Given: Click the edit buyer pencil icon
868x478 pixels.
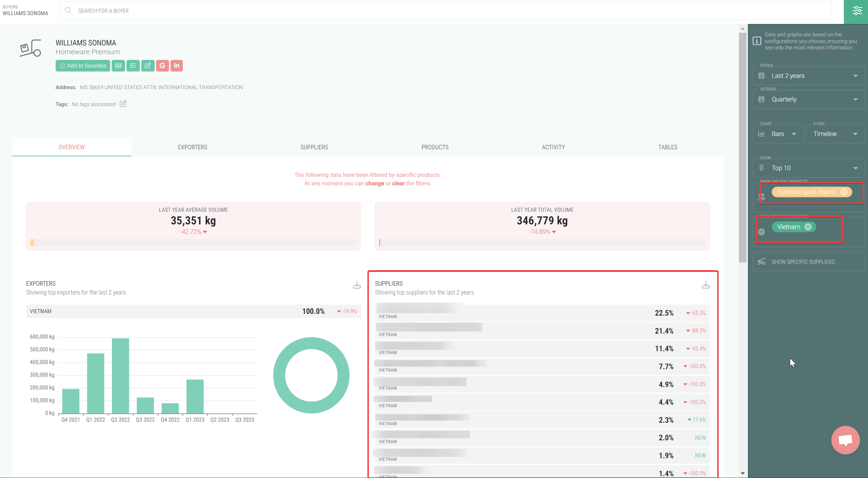Looking at the screenshot, I should (148, 66).
